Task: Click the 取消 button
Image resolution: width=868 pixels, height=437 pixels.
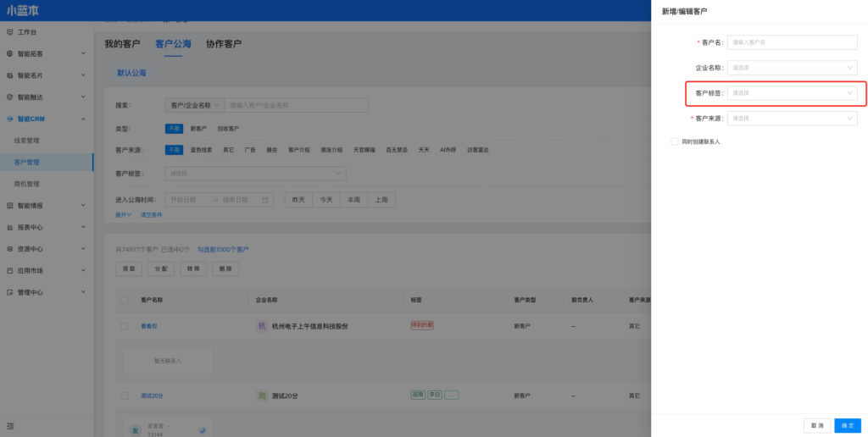Action: pos(817,425)
